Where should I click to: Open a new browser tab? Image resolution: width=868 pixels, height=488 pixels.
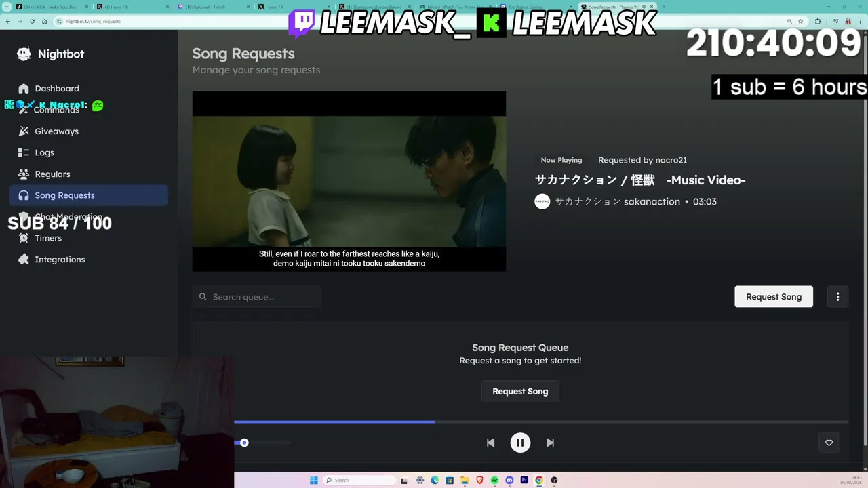click(x=663, y=7)
